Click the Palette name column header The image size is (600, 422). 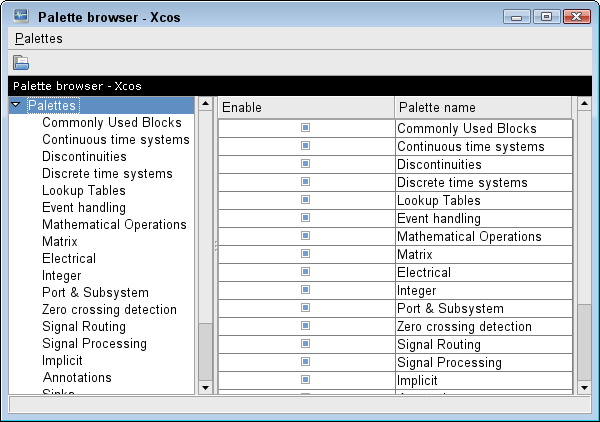coord(484,107)
